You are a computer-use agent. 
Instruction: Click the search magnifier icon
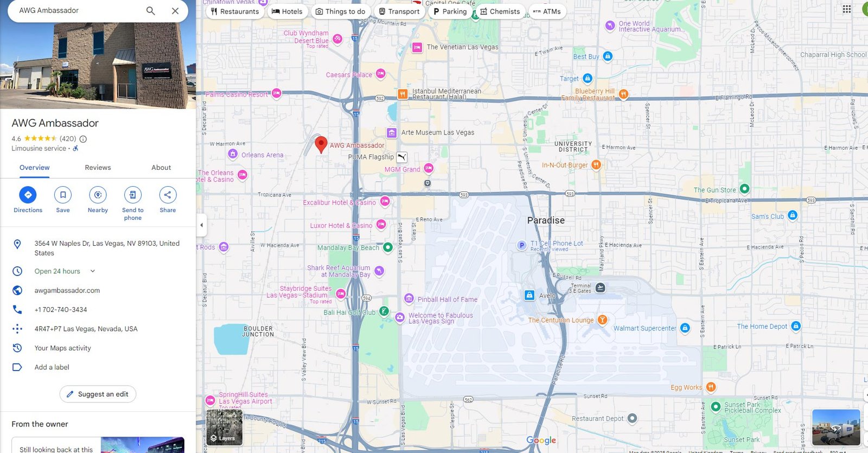[151, 11]
